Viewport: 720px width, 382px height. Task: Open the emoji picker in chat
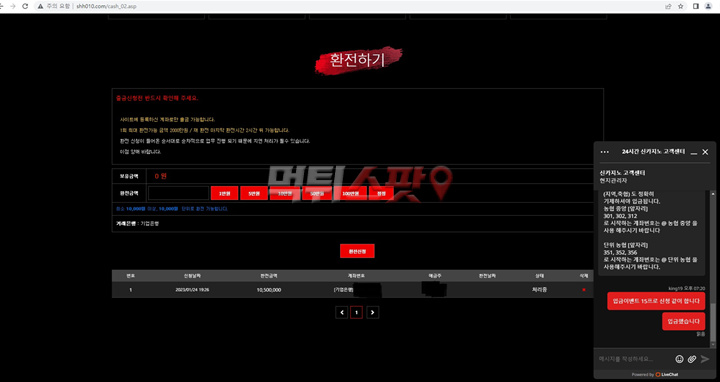coord(679,359)
